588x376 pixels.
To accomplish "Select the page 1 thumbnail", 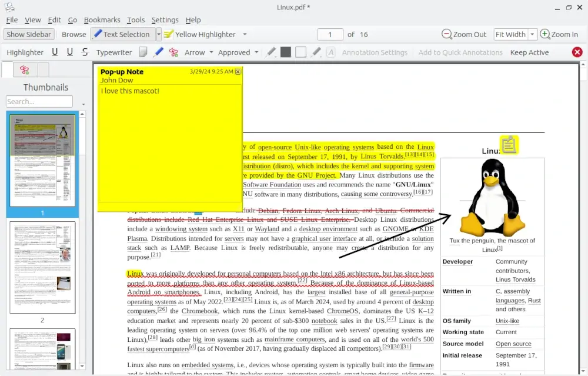I will point(42,161).
